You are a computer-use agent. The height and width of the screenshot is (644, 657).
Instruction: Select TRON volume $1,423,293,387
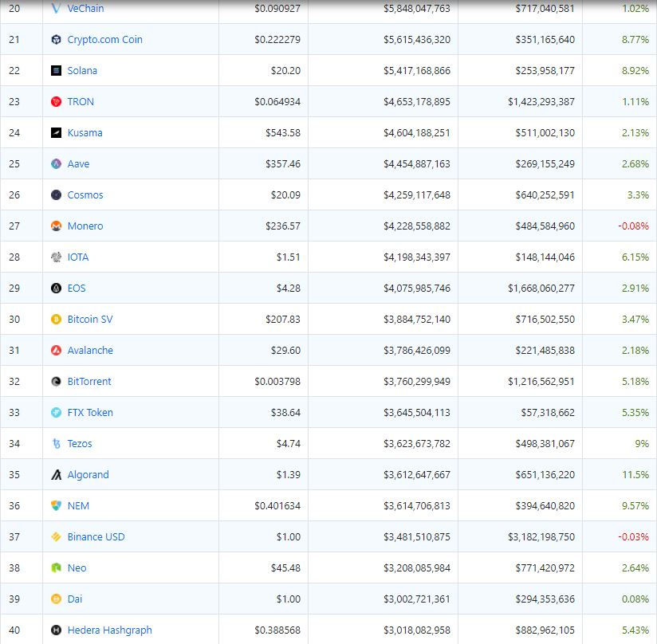pyautogui.click(x=541, y=101)
